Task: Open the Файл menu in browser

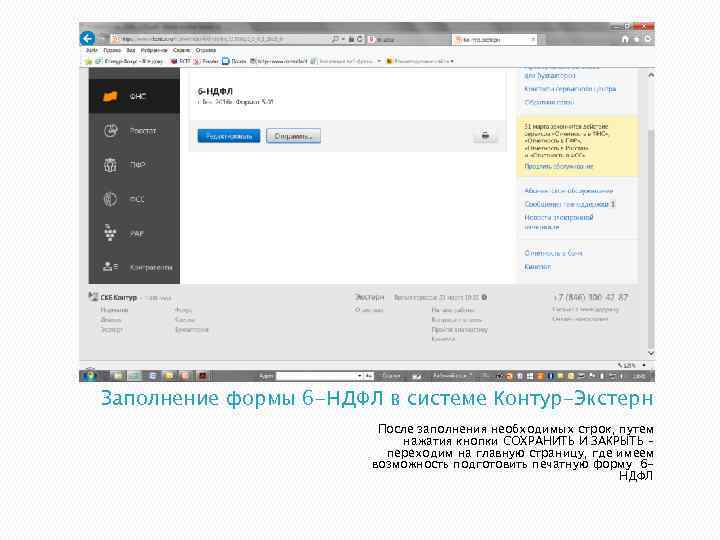Action: click(91, 50)
